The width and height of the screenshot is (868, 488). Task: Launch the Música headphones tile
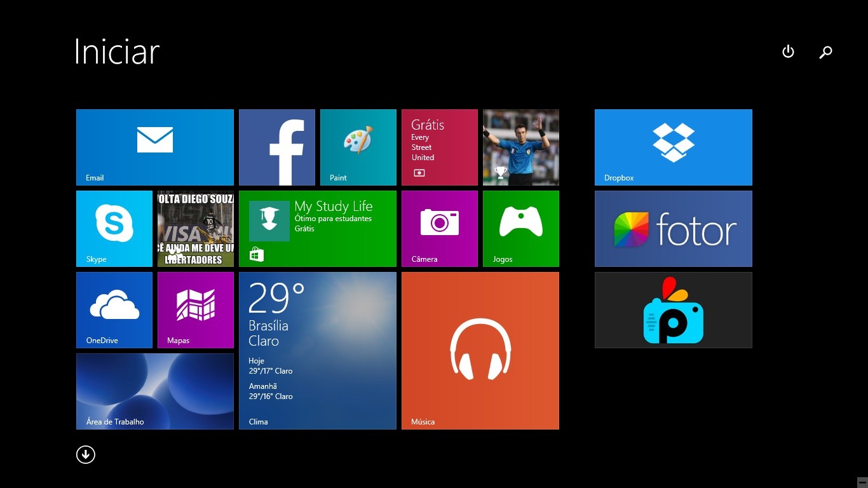(480, 351)
